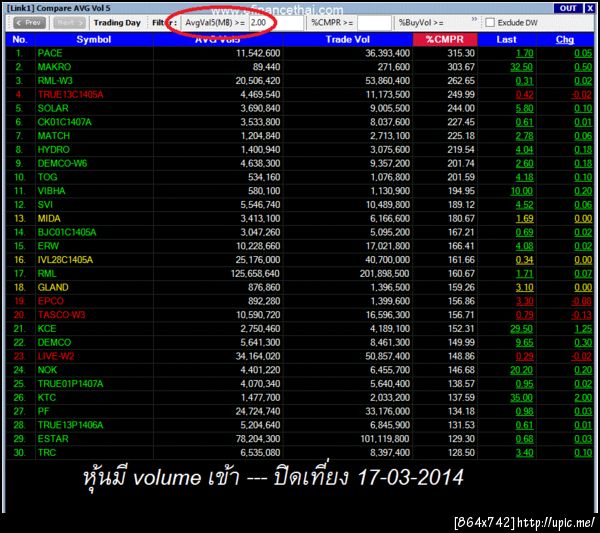Click average volume 78,204,300 for ESTAR

(258, 439)
